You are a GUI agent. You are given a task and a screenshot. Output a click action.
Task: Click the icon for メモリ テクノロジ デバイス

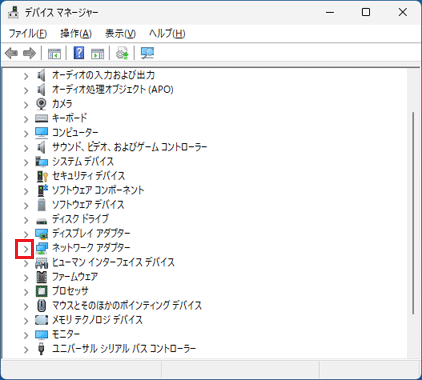[x=41, y=320]
